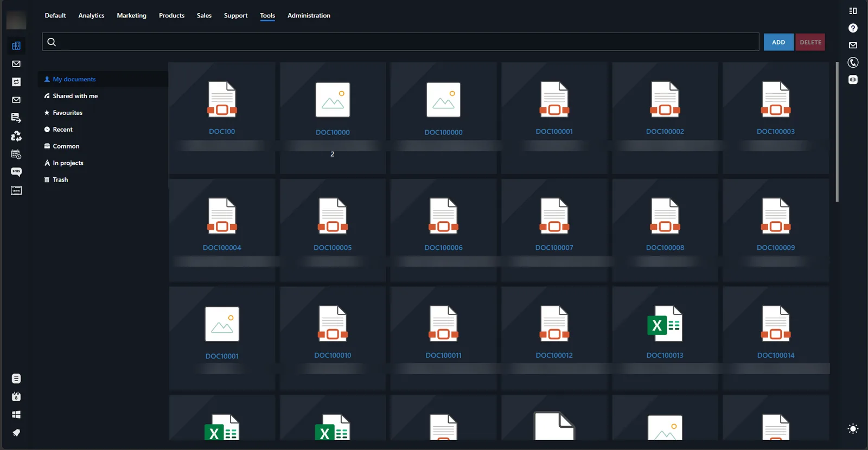Viewport: 868px width, 450px height.
Task: Click the magnifier search icon
Action: coord(52,42)
